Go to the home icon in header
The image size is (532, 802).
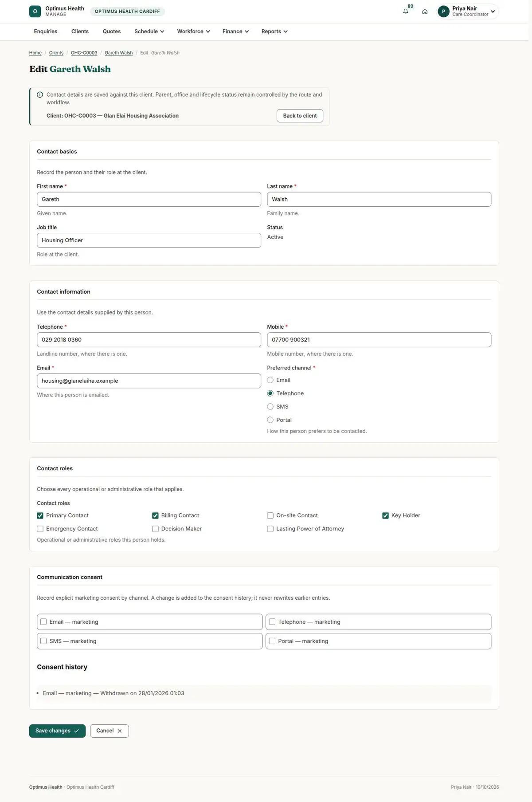(425, 12)
